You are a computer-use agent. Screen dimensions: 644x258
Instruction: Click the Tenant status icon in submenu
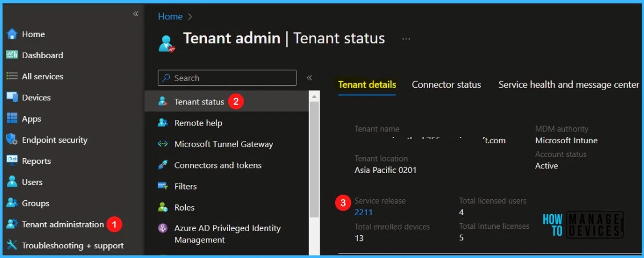pos(163,102)
